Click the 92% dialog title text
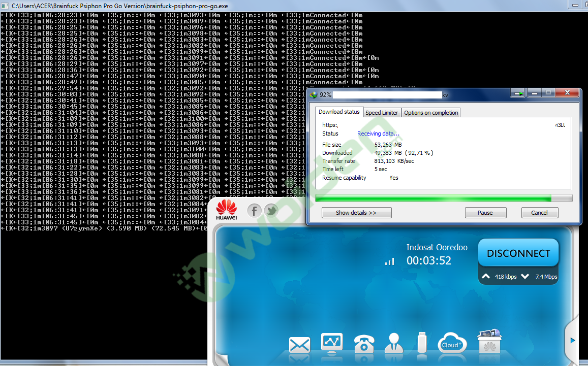 pos(325,95)
